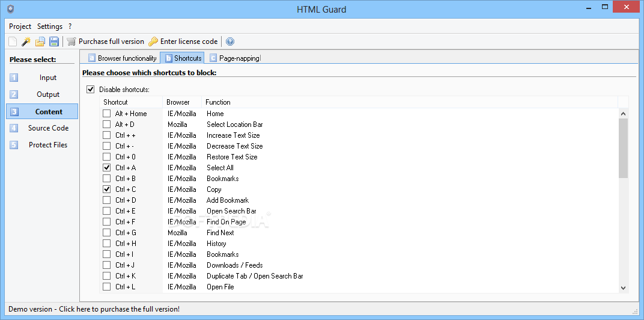Check the Ctrl + B Bookmarks box
The height and width of the screenshot is (320, 644).
tap(107, 179)
